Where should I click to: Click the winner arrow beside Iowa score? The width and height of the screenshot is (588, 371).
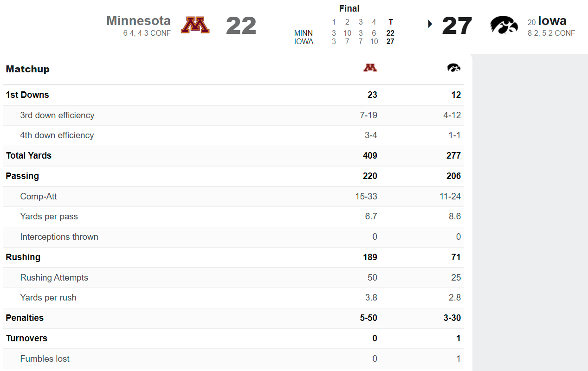click(430, 24)
